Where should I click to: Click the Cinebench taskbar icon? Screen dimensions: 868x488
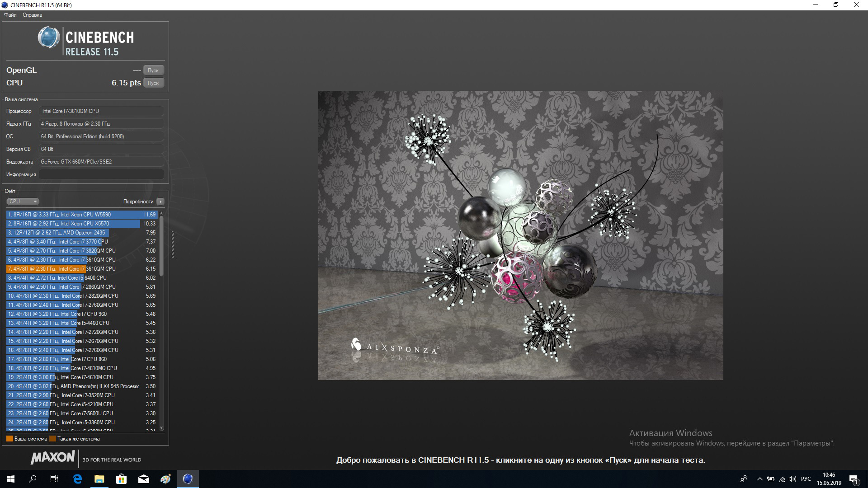click(188, 479)
